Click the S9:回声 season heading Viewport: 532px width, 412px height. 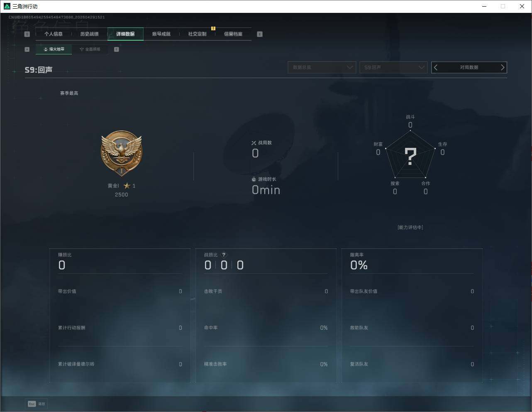[39, 70]
